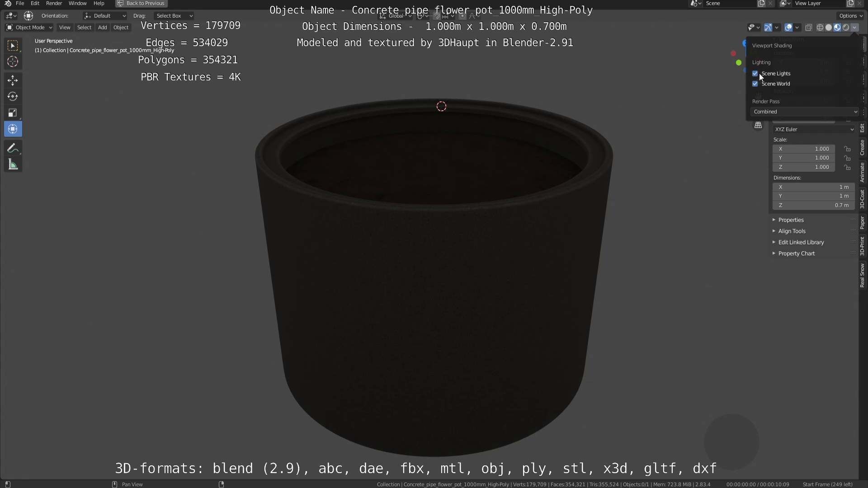
Task: Click the View Layer browse icon
Action: [x=785, y=4]
